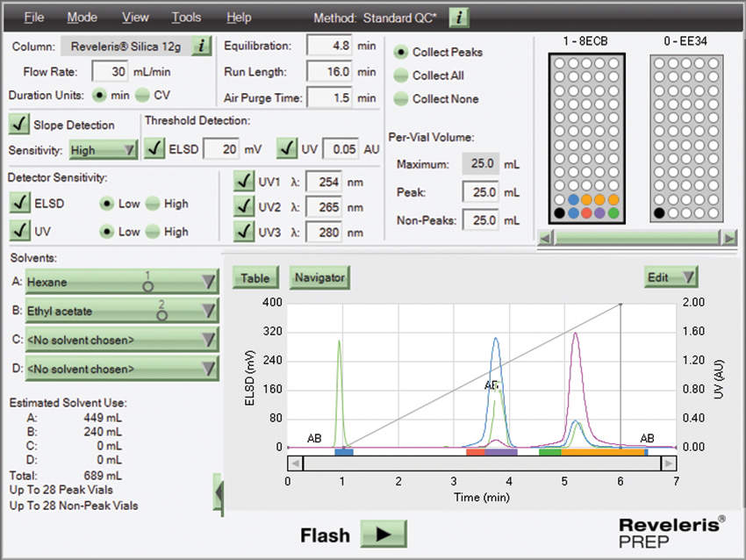Open the View menu

click(x=135, y=18)
